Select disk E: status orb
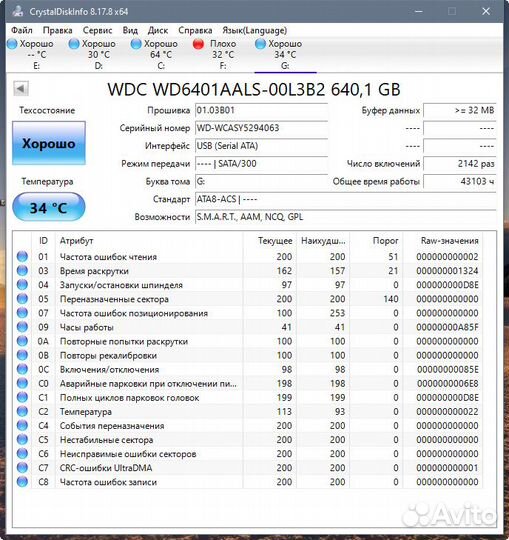Screen dimensions: 509x540 (x=12, y=44)
